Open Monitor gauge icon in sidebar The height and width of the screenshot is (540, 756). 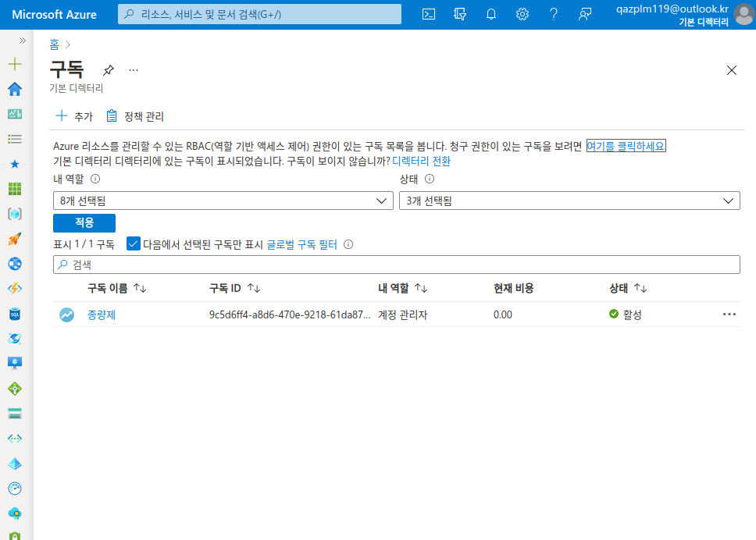point(15,488)
